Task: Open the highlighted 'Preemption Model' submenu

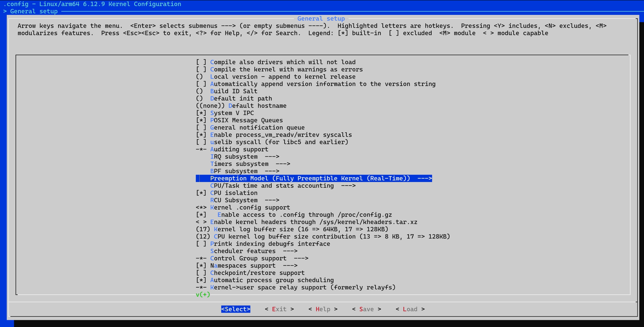Action: (314, 178)
